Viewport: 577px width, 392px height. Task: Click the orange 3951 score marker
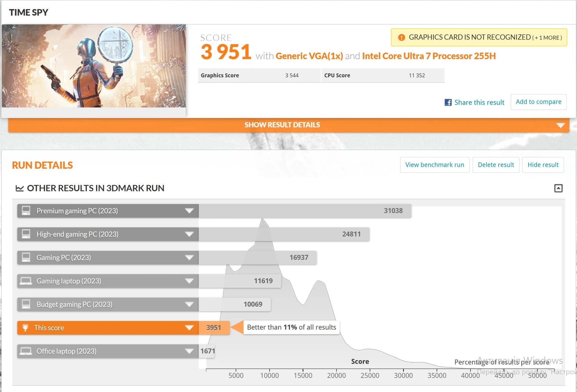(214, 328)
